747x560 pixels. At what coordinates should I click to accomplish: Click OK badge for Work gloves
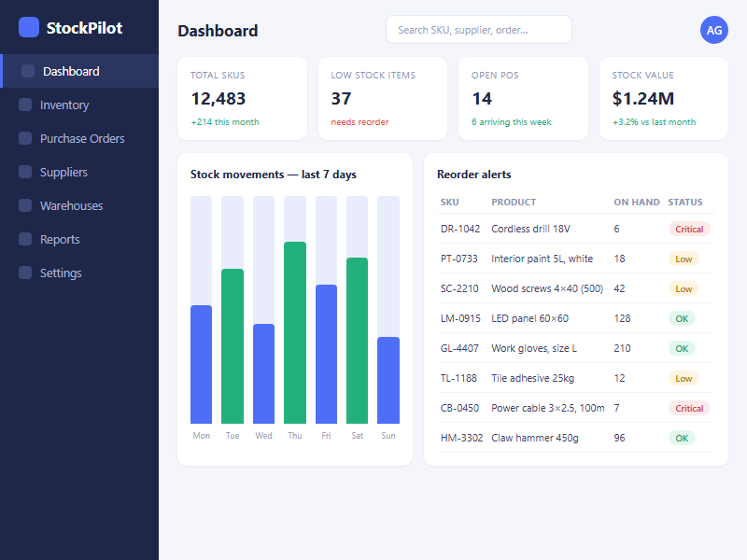682,348
